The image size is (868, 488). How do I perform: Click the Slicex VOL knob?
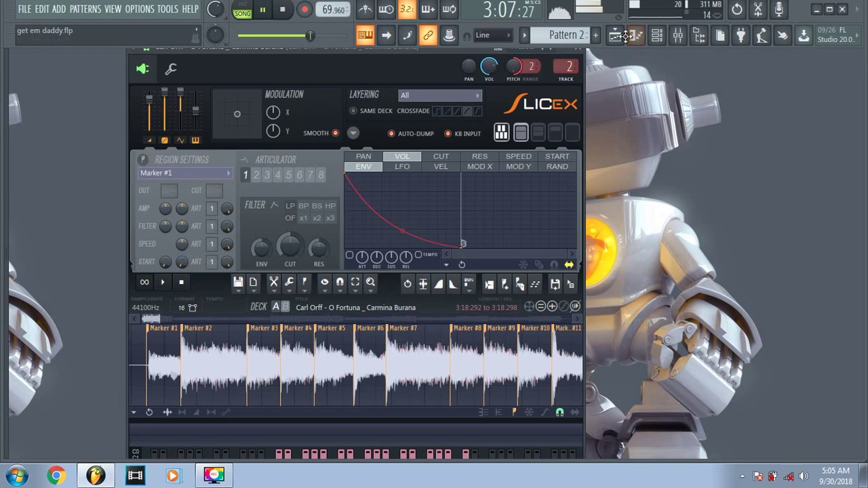tap(489, 66)
